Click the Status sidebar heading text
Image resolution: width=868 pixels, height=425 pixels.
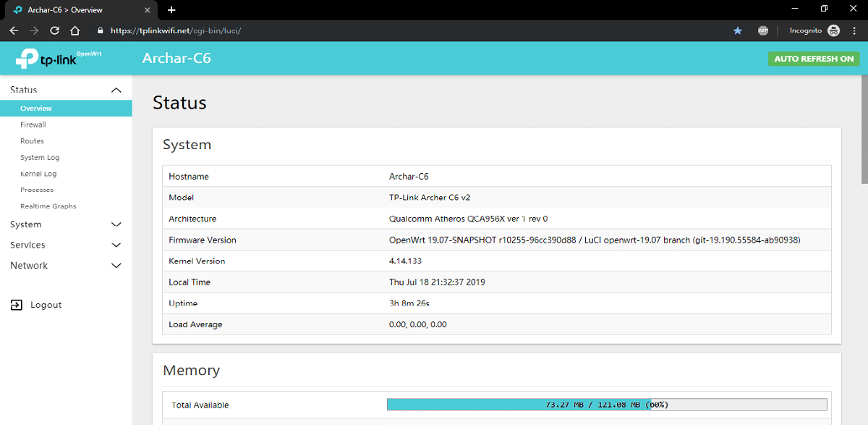point(24,90)
